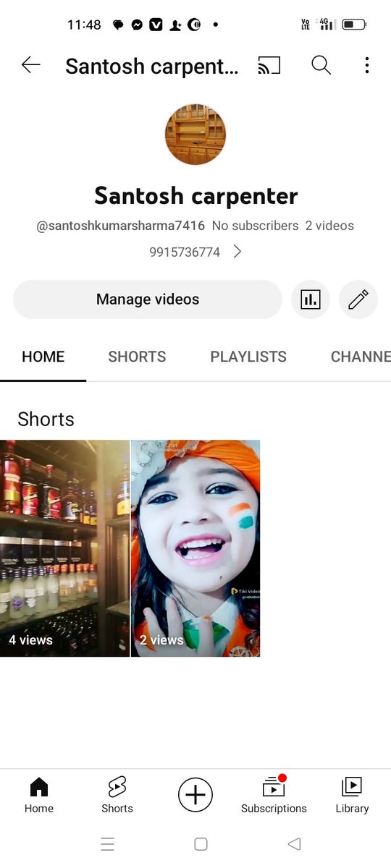The width and height of the screenshot is (391, 868).
Task: Tap the Santosh carpenter channel name heading
Action: (195, 195)
